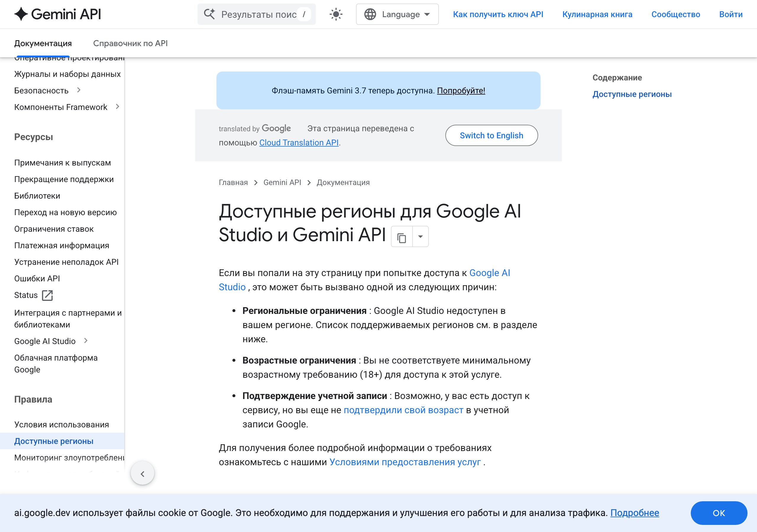This screenshot has height=532, width=757.
Task: Open Примечания к выпускам
Action: point(62,163)
